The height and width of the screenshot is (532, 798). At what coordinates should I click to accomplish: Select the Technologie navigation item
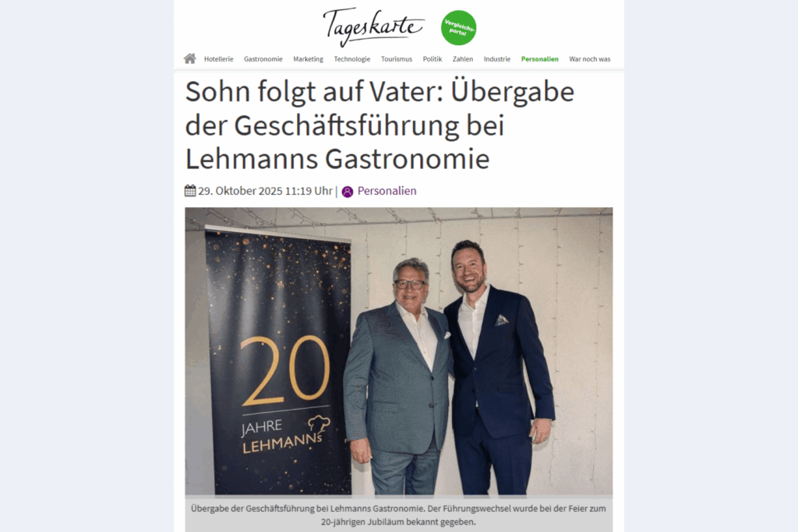click(x=352, y=59)
